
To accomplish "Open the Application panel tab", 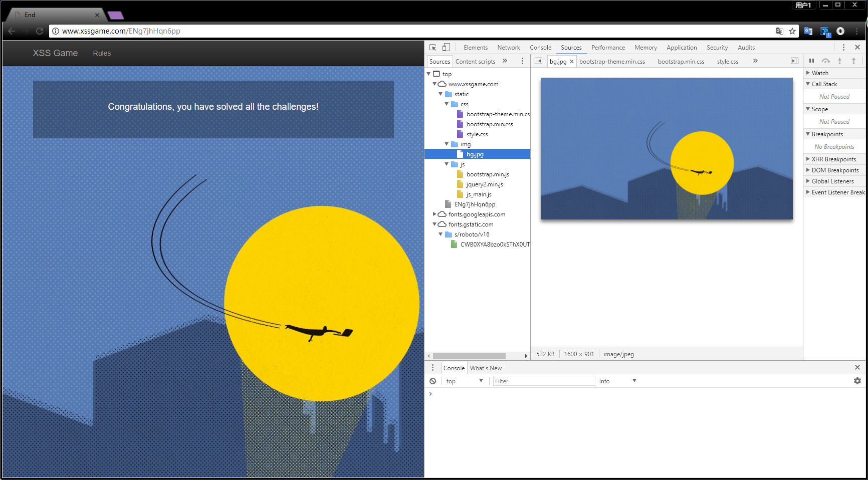I will tap(681, 48).
